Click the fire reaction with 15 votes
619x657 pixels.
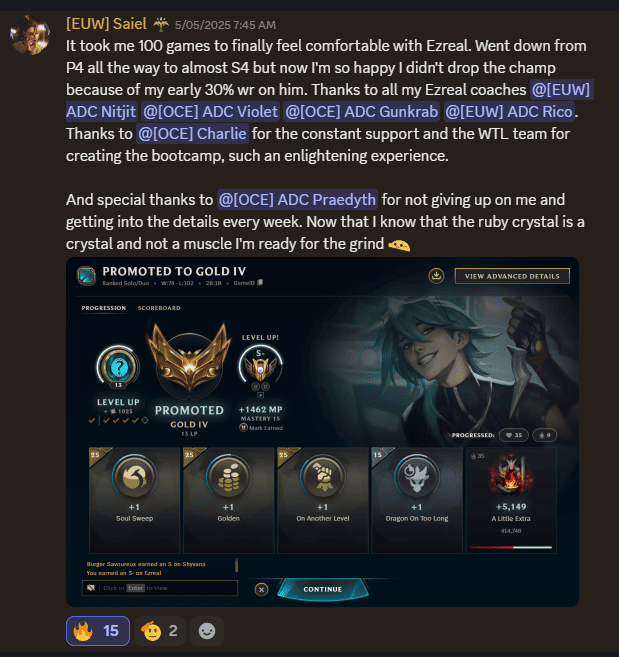coord(98,631)
